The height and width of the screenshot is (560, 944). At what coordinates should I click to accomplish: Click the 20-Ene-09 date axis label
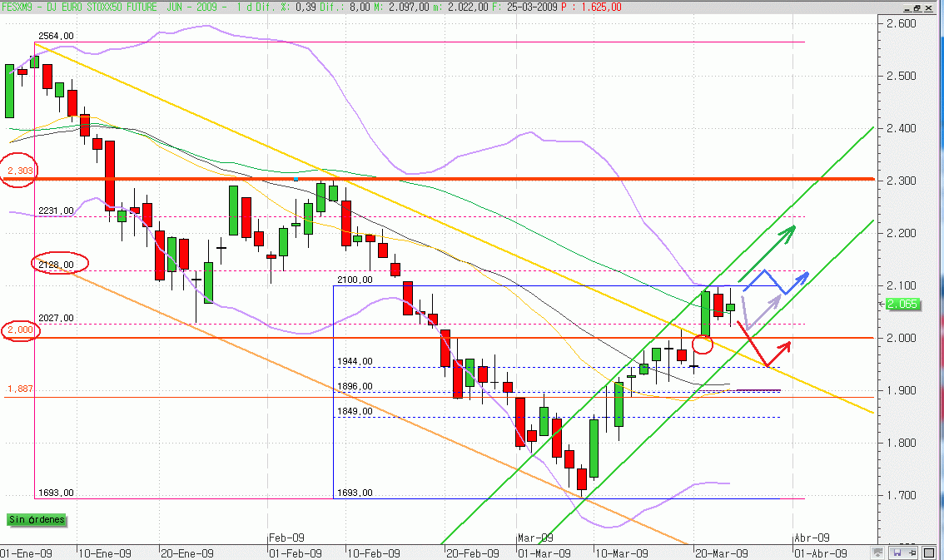click(187, 553)
